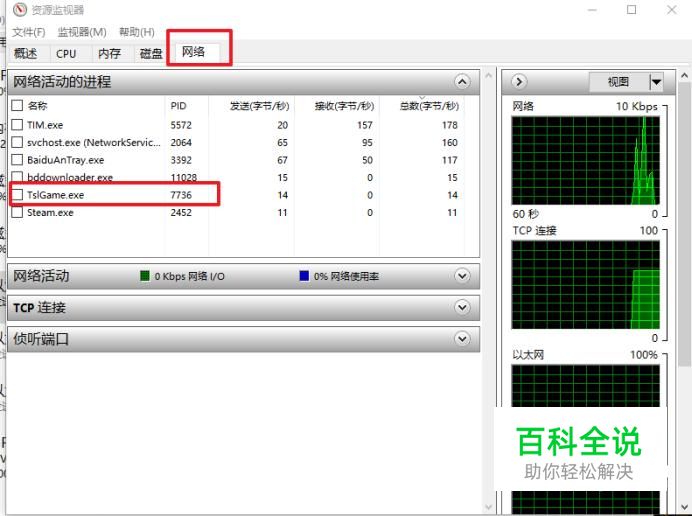Click the up arrow of graph pane scrollbar
692x516 pixels.
(684, 76)
